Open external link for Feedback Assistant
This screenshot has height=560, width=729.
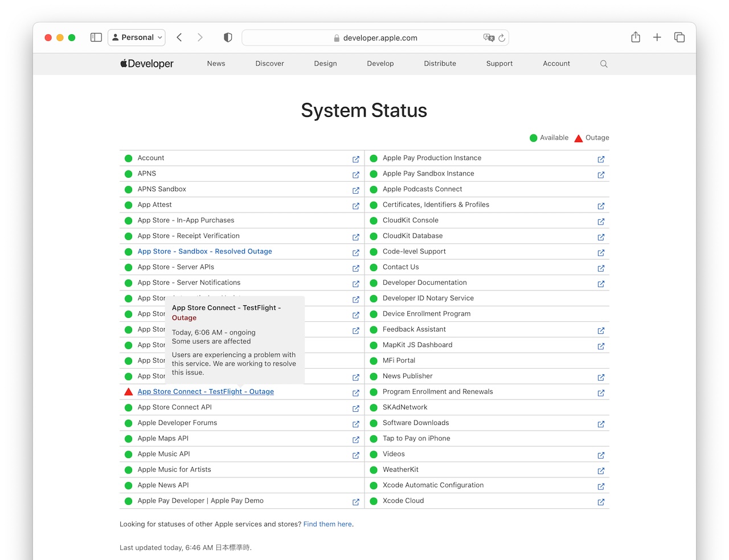pyautogui.click(x=601, y=330)
